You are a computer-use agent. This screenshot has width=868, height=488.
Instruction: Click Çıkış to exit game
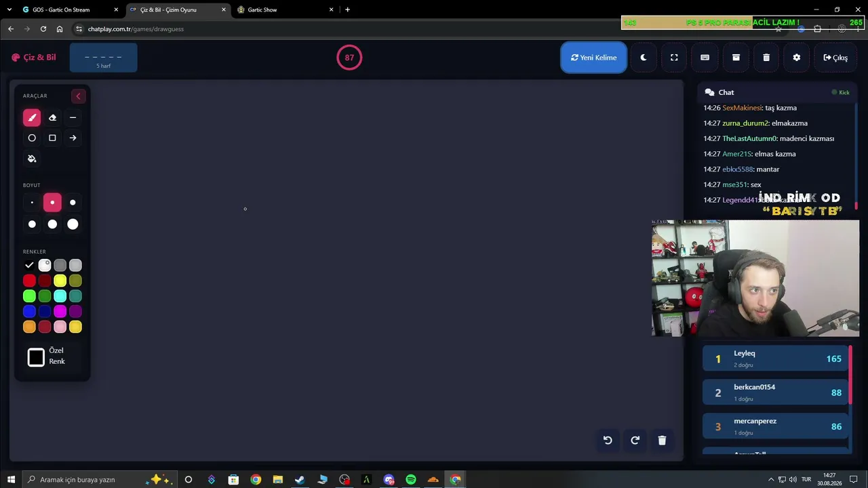(x=835, y=58)
